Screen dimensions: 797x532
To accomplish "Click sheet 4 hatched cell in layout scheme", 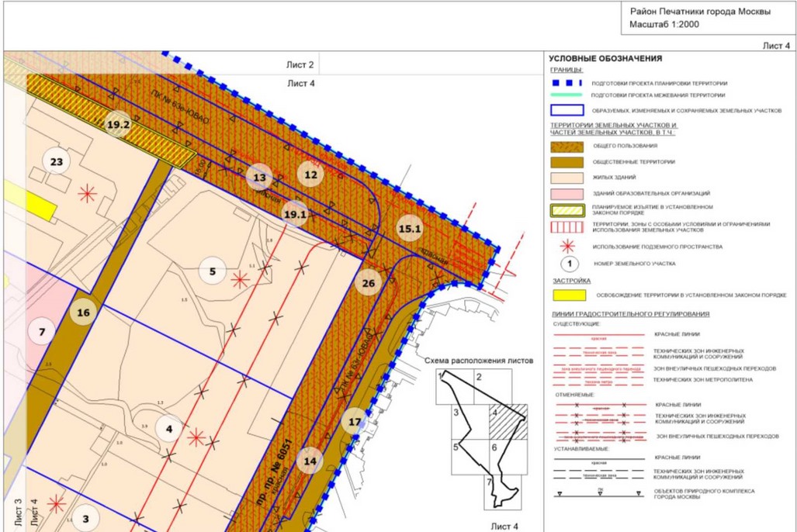I will point(508,422).
